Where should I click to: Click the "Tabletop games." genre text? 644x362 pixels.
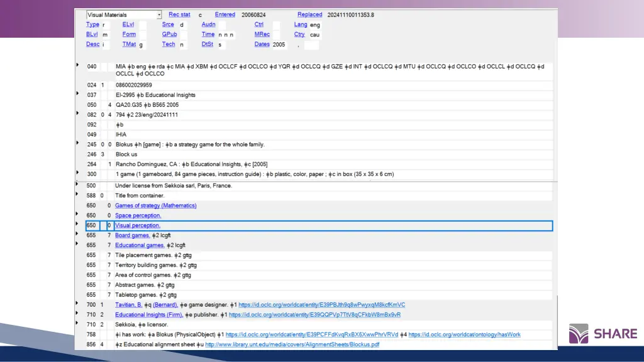(x=136, y=295)
